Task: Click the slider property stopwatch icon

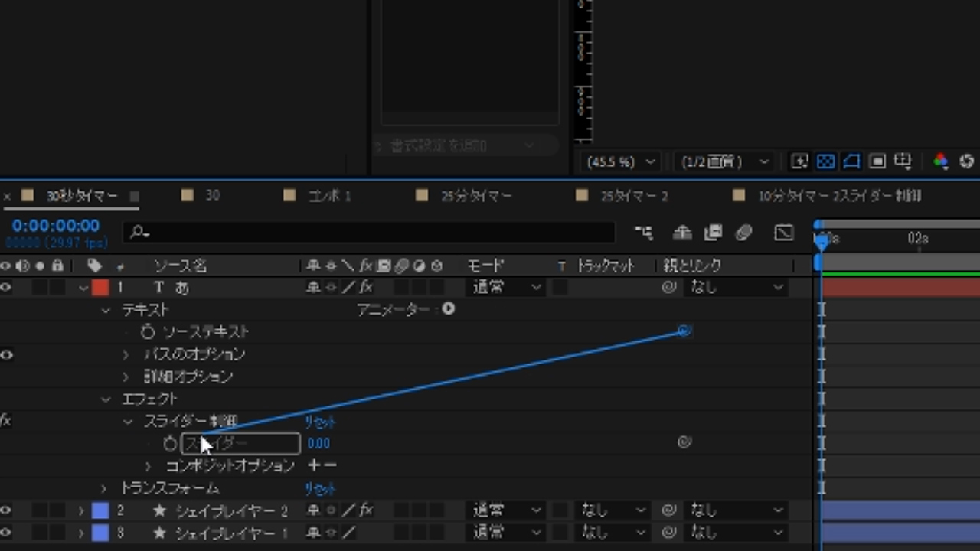Action: coord(170,443)
